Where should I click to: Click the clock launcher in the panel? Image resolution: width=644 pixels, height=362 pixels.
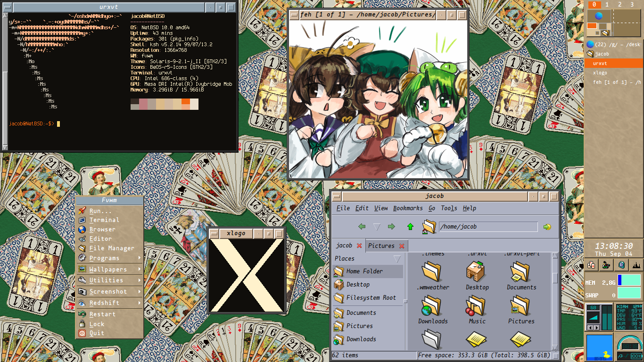pos(621,265)
